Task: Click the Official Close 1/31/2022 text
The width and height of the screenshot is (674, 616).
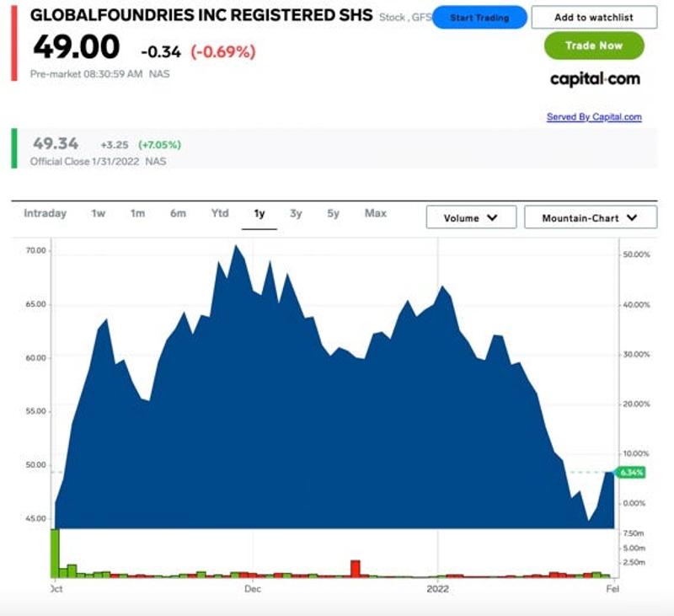Action: pos(85,162)
